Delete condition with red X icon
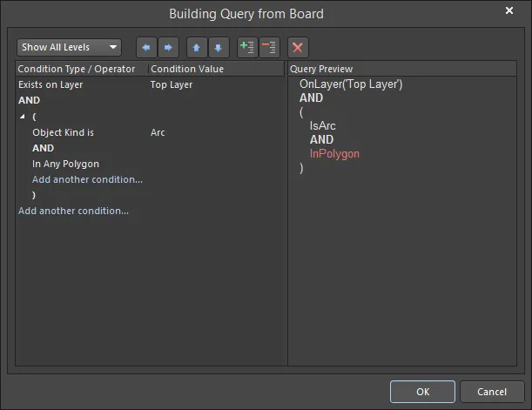Viewport: 532px width, 410px height. pyautogui.click(x=298, y=48)
